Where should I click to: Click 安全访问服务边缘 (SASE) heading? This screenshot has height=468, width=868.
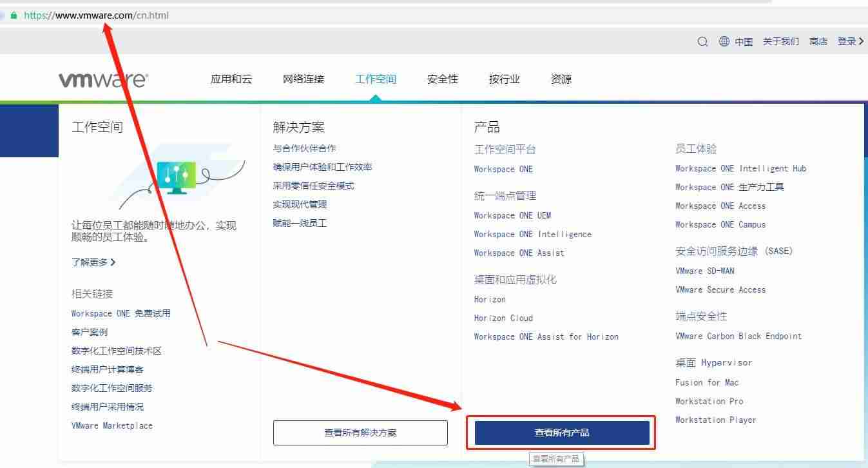[x=734, y=251]
